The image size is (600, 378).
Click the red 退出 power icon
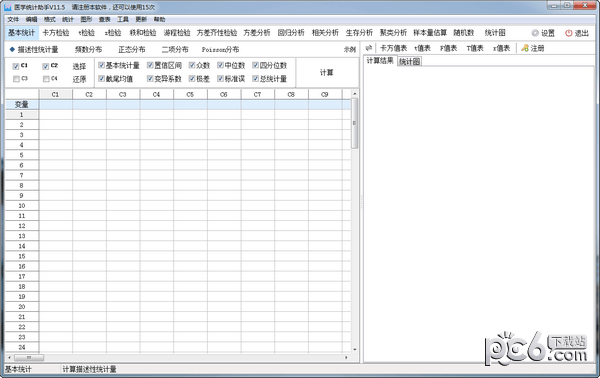pos(569,33)
